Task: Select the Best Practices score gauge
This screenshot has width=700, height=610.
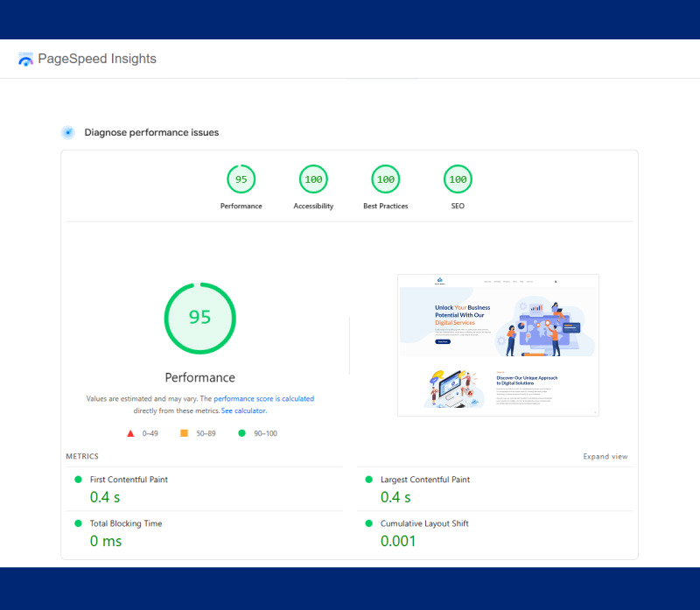Action: pos(385,180)
